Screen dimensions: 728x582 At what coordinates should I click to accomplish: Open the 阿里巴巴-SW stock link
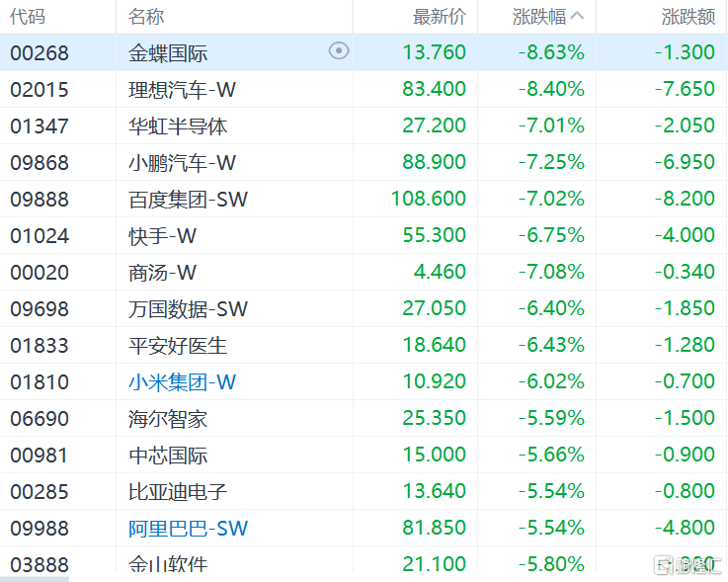(x=188, y=528)
